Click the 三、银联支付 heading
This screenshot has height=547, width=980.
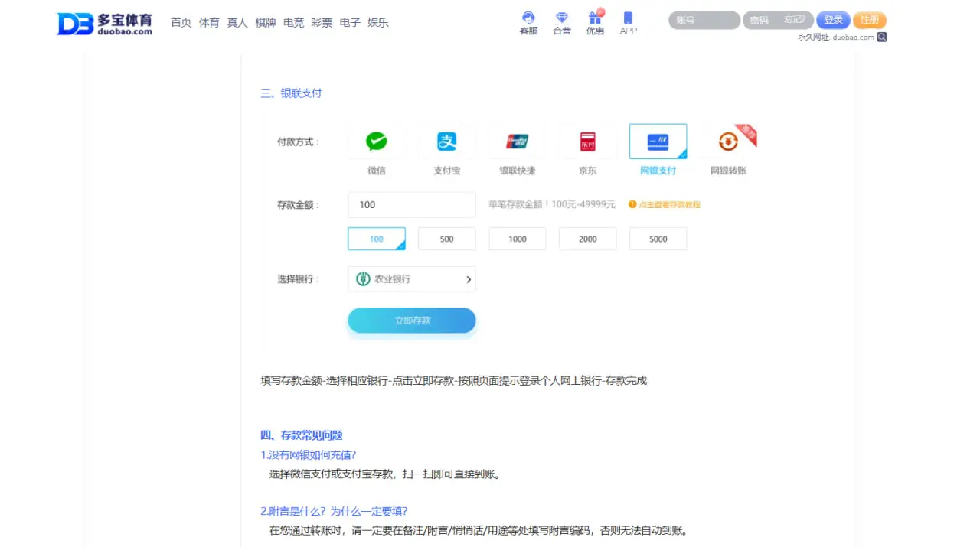click(291, 93)
